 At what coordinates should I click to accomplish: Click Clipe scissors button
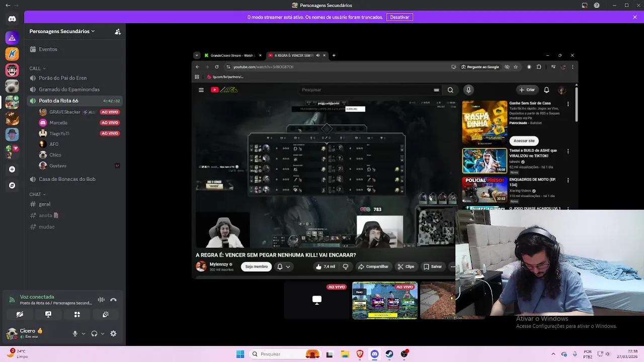pyautogui.click(x=406, y=266)
